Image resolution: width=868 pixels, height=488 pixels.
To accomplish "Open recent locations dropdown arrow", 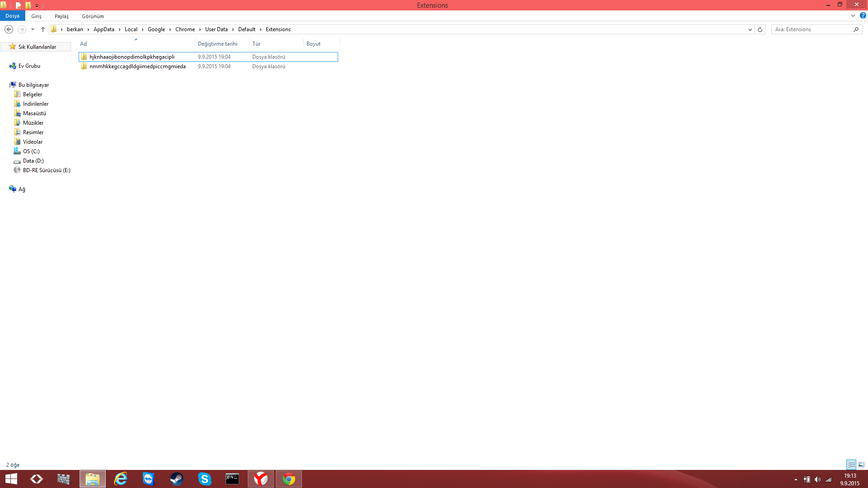I will [33, 29].
